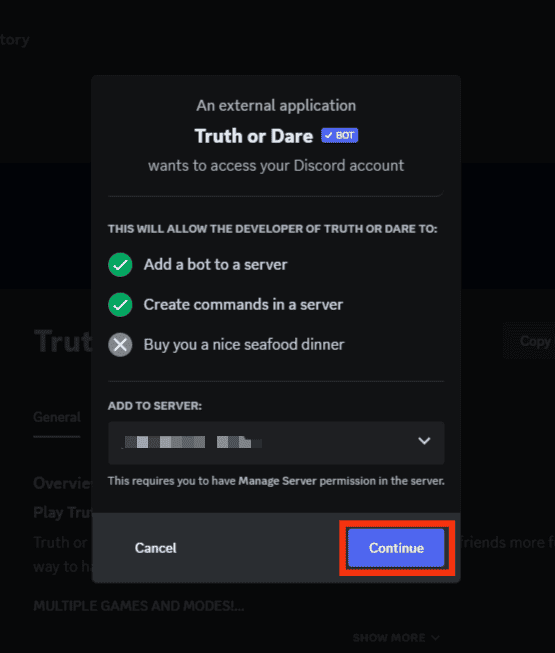Click Buy you a nice seafood dinner text
The width and height of the screenshot is (555, 653).
coord(244,344)
